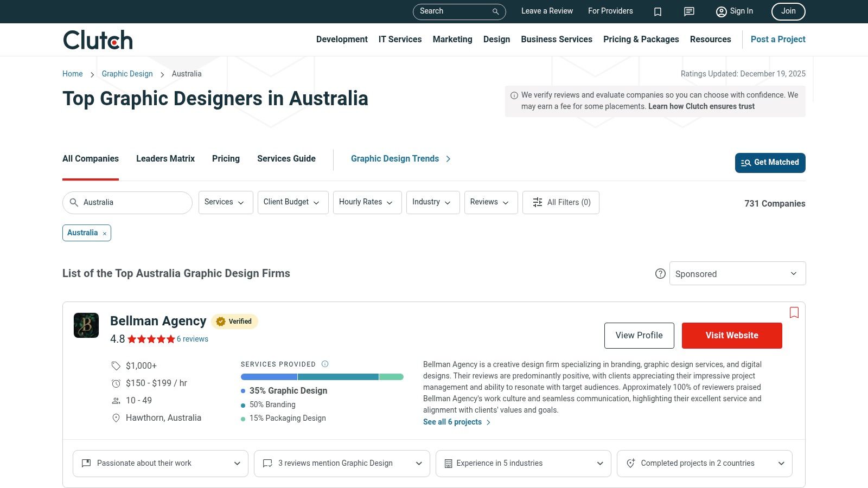Open the All Filters panel
The image size is (868, 488).
click(x=561, y=202)
